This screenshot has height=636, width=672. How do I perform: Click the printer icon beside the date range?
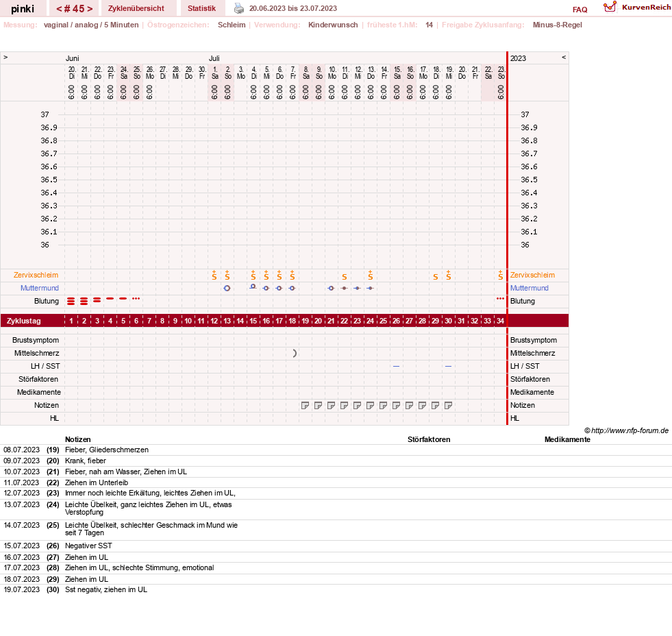coord(238,8)
